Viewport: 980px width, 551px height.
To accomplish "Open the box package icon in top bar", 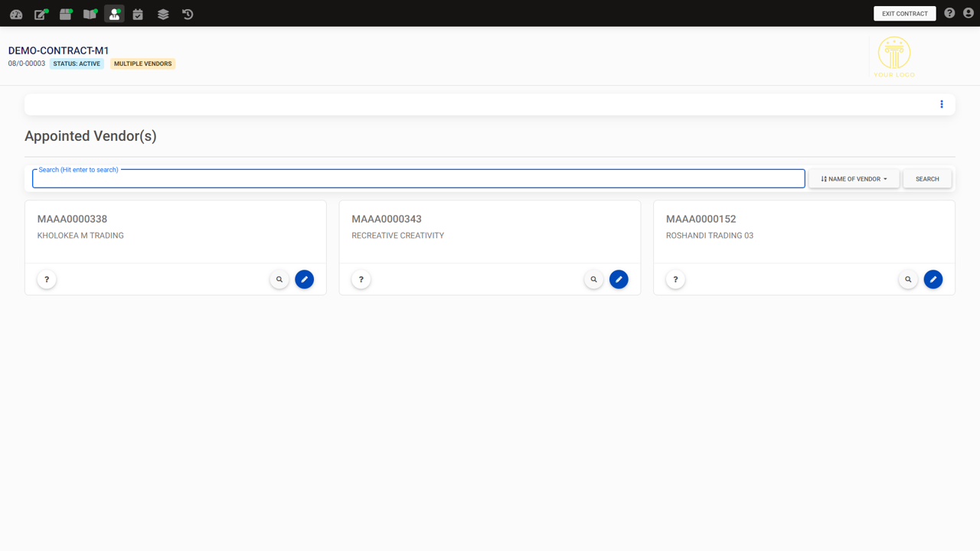I will (x=66, y=14).
